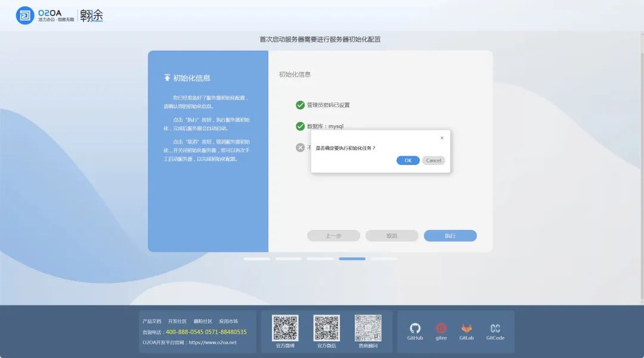The image size is (644, 358).
Task: Close the confirmation dialog with the × icon
Action: (x=442, y=138)
